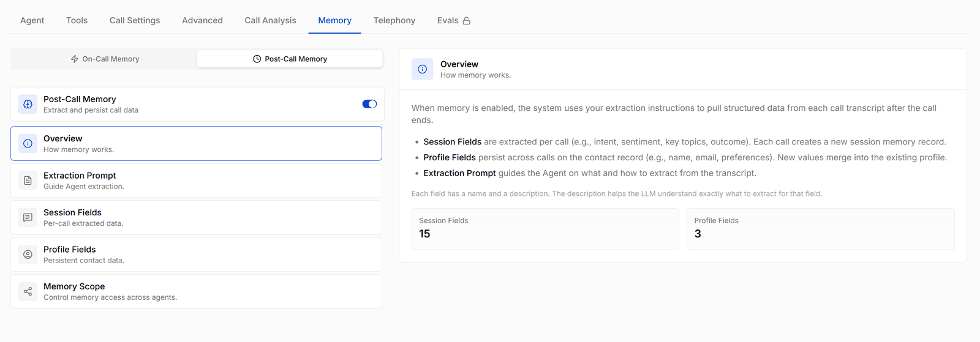
Task: Click the 'Persistent contact data.' description
Action: pos(84,261)
